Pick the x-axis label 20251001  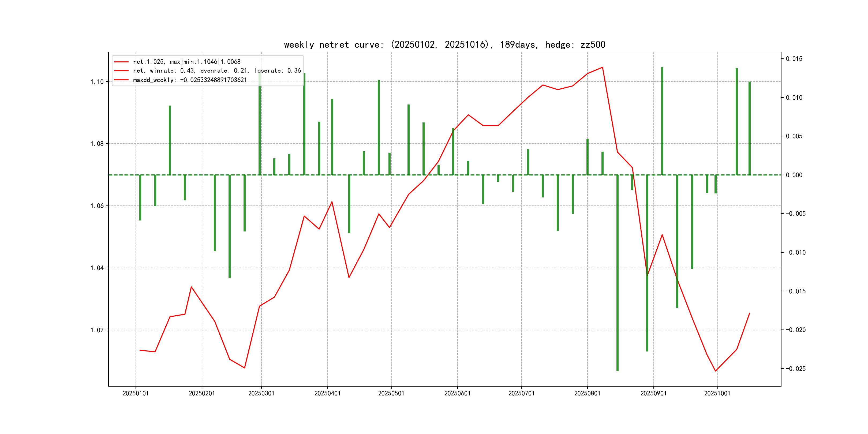717,393
